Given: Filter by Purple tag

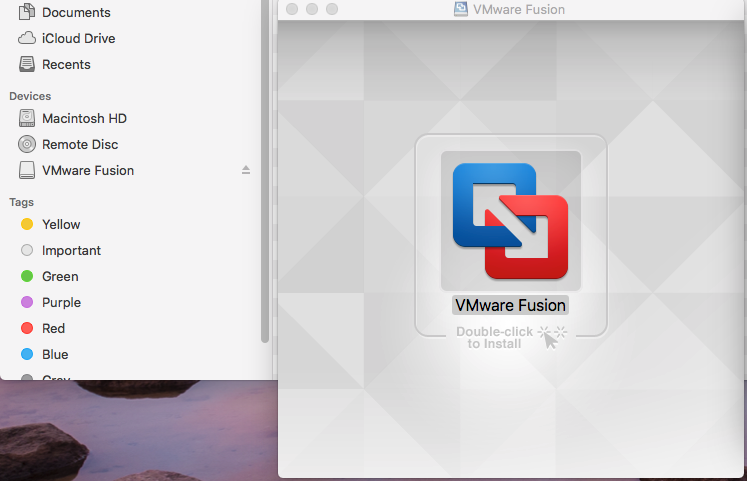Looking at the screenshot, I should pyautogui.click(x=61, y=302).
